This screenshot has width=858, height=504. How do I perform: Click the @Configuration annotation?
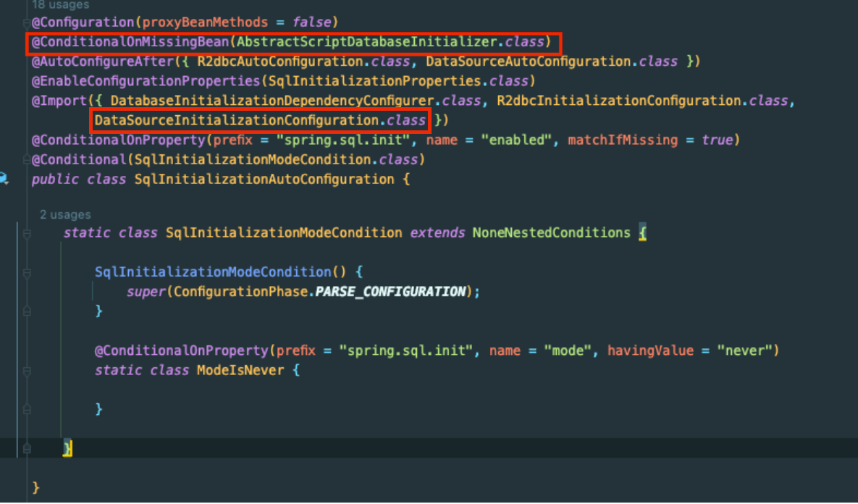pyautogui.click(x=83, y=22)
